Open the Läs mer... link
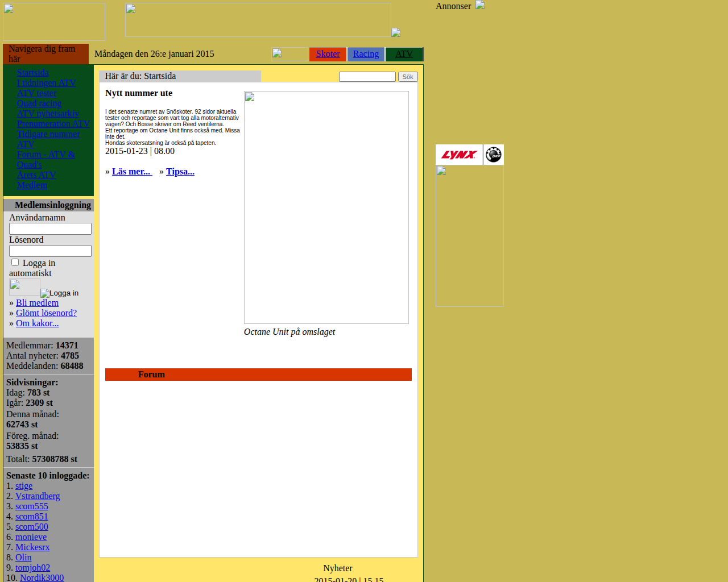This screenshot has width=728, height=582. (x=132, y=172)
